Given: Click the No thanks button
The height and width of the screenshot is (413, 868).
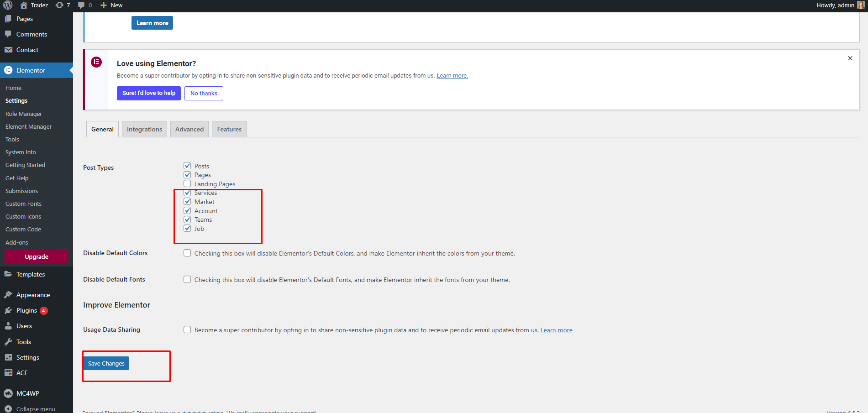Looking at the screenshot, I should [x=204, y=93].
